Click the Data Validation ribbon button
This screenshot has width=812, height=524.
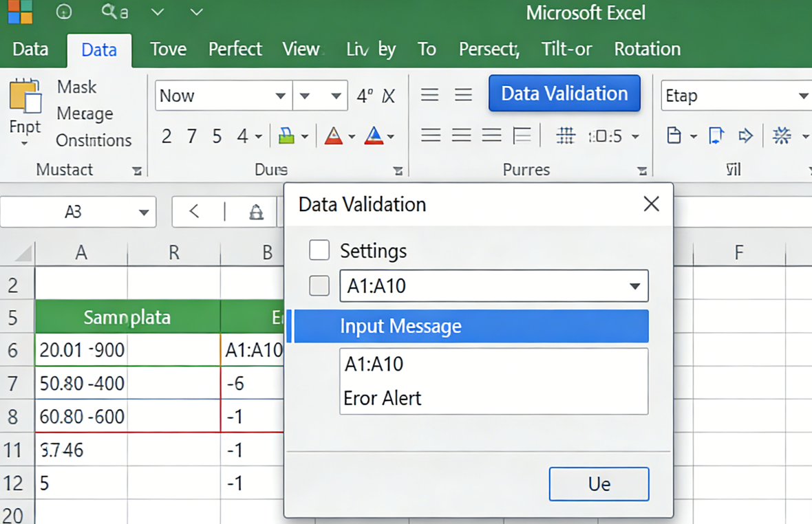coord(564,94)
